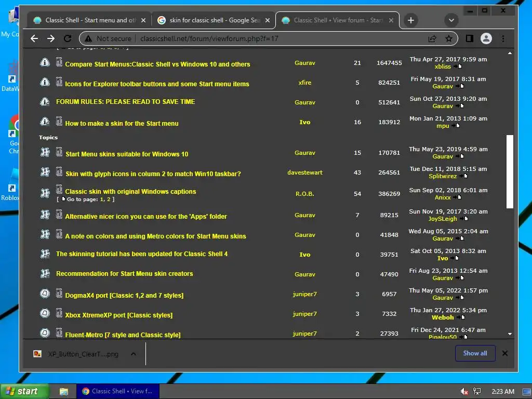Screen dimensions: 532x399
Task: Click network tray icon
Action: tap(477, 392)
